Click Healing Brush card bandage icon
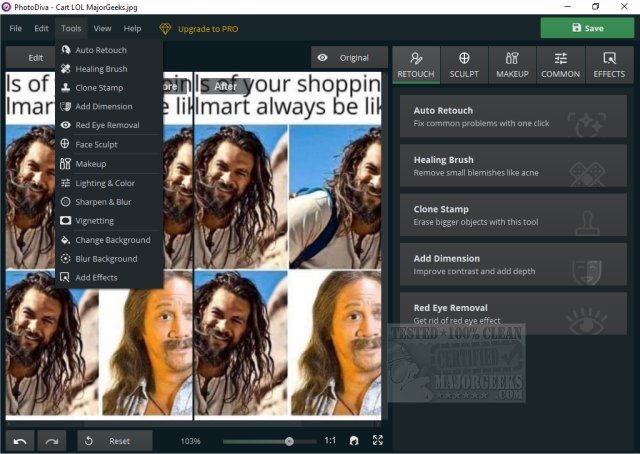Viewport: 640px width, 454px height. coord(587,174)
